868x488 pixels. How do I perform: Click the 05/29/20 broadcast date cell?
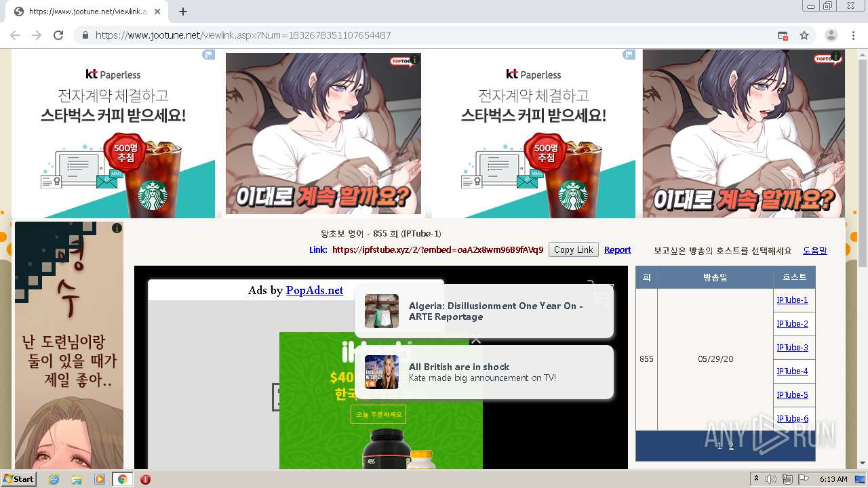(715, 359)
